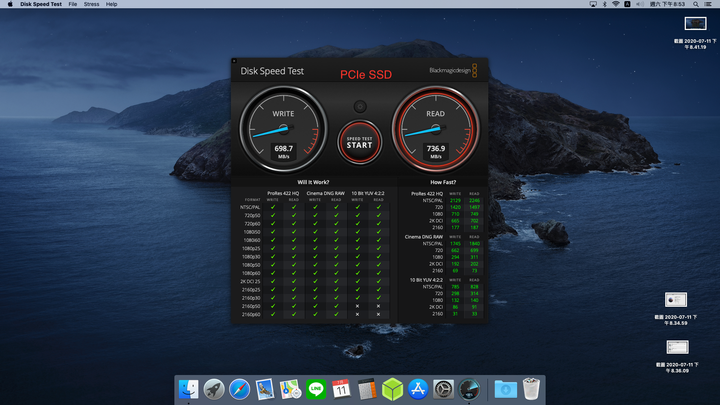Image resolution: width=720 pixels, height=405 pixels.
Task: Open the green cube app in Dock
Action: pyautogui.click(x=392, y=389)
